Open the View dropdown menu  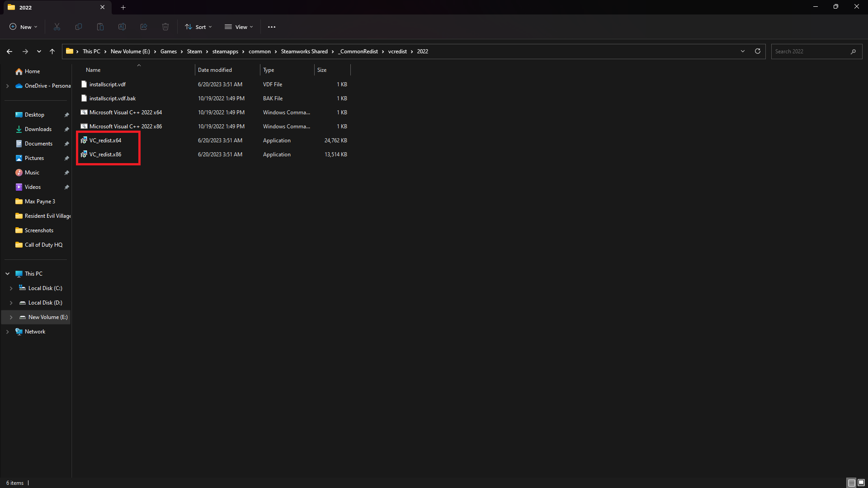point(239,27)
